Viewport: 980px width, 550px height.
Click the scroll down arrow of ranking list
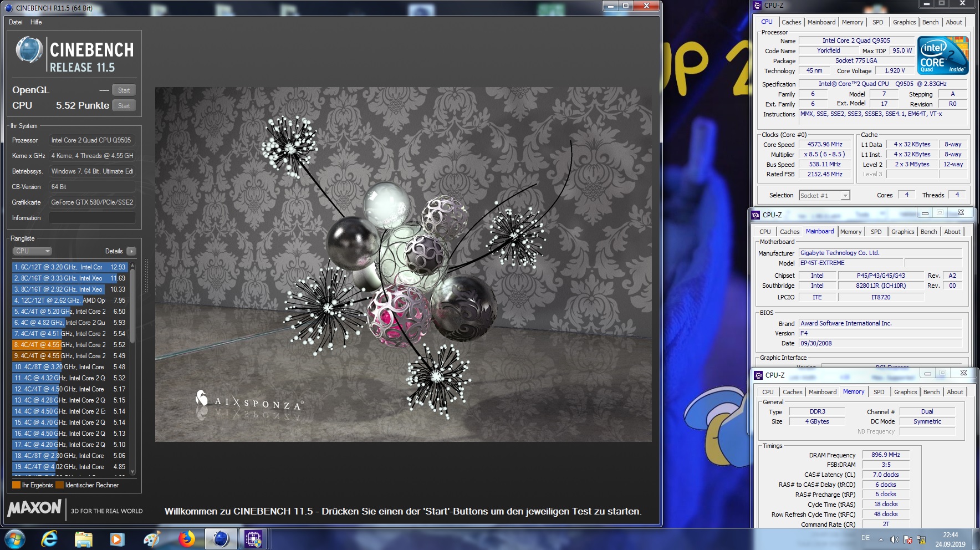(x=132, y=472)
